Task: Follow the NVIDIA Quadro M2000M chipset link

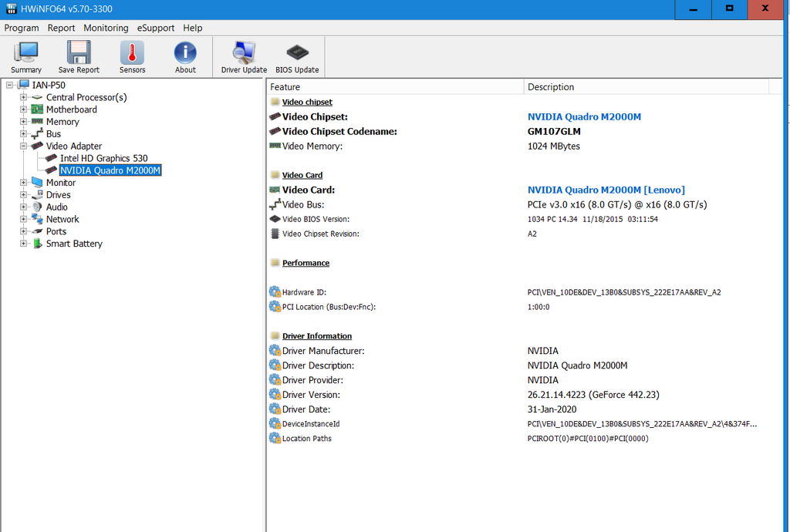Action: click(584, 116)
